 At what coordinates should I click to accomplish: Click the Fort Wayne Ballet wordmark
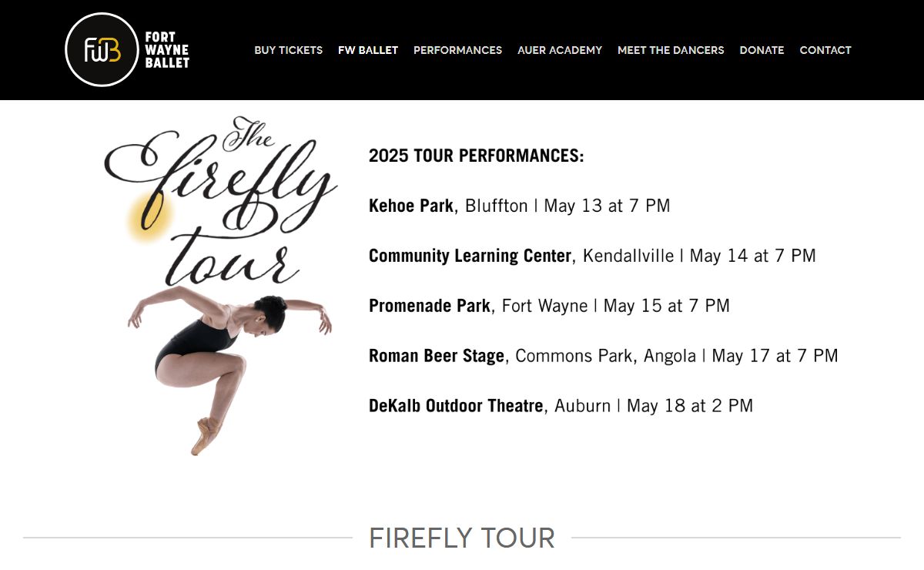tap(167, 50)
